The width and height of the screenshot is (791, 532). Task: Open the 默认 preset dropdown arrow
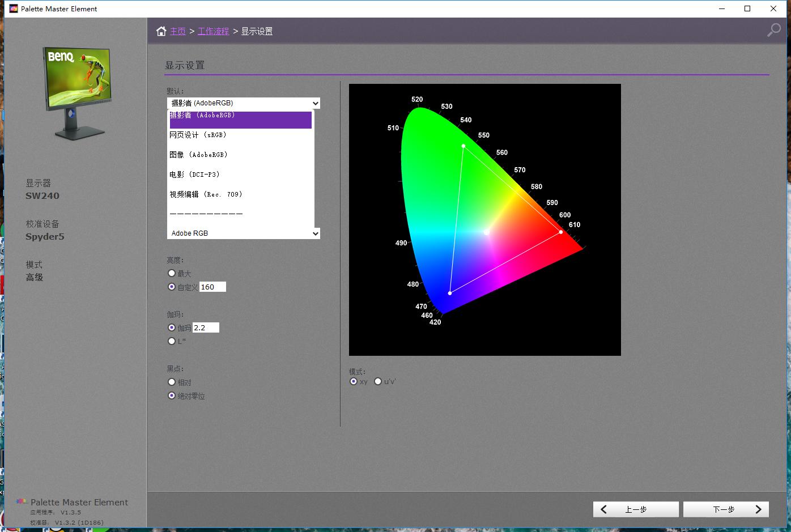[x=316, y=103]
